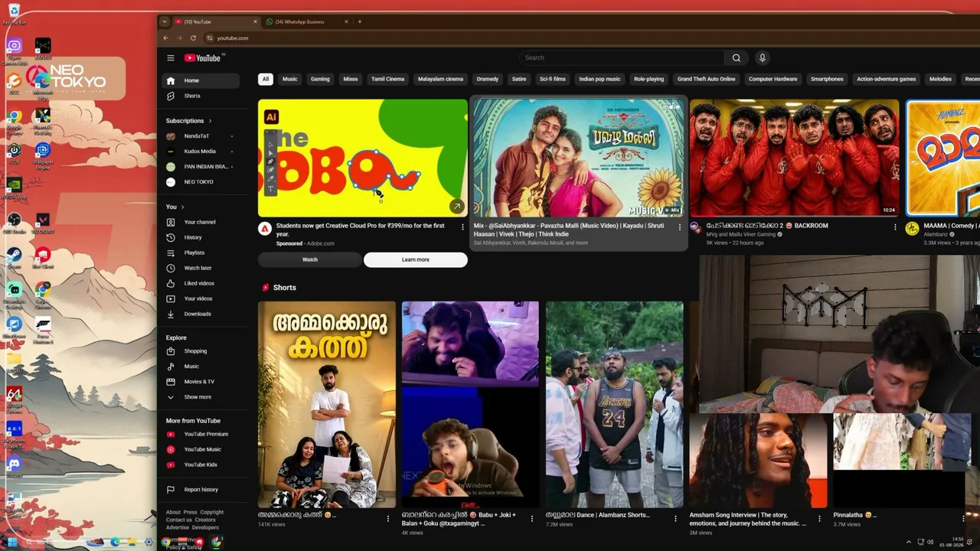Select the All filter chip
This screenshot has width=980, height=551.
tap(266, 79)
